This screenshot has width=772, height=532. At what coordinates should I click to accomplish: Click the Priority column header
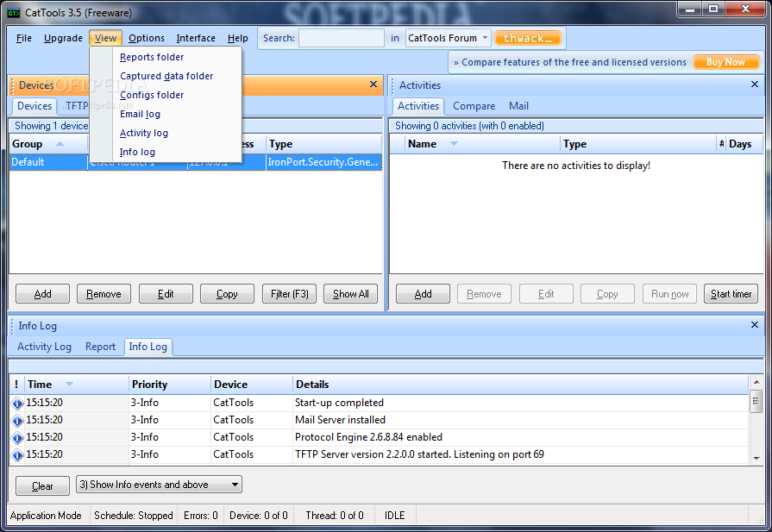click(169, 385)
